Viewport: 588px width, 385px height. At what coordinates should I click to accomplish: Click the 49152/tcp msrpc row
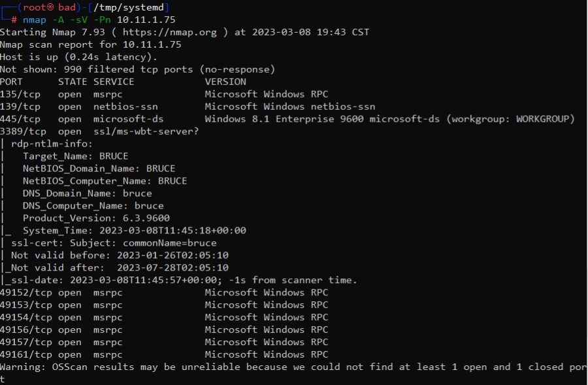coord(164,292)
